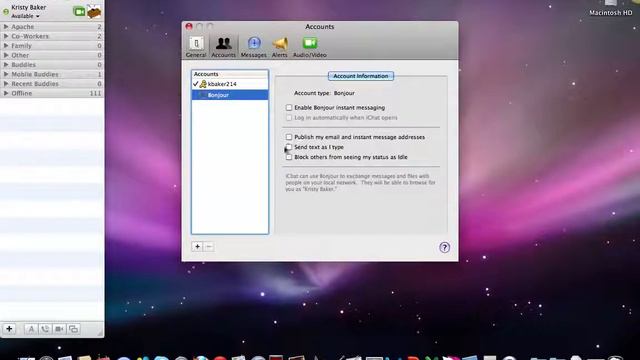Screen dimensions: 640x360
Task: Select the kbaker214 account row
Action: tap(230, 84)
